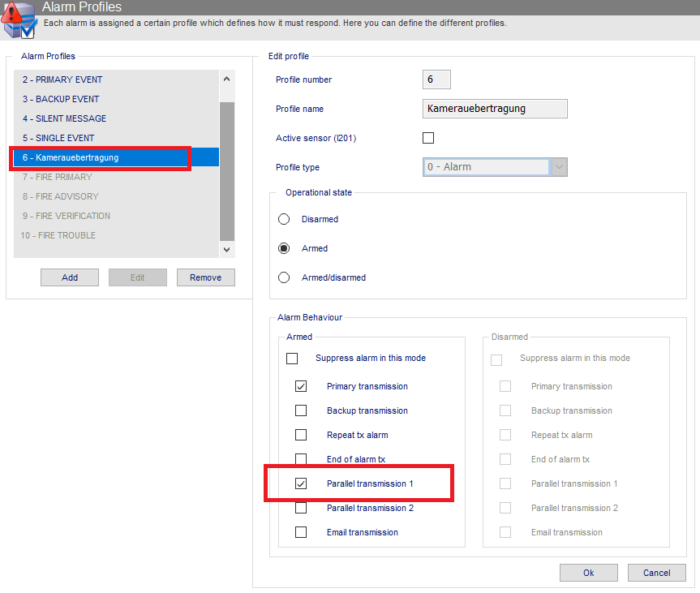Uncheck Parallel transmission 1 under Armed
This screenshot has height=593, width=700.
tap(301, 483)
